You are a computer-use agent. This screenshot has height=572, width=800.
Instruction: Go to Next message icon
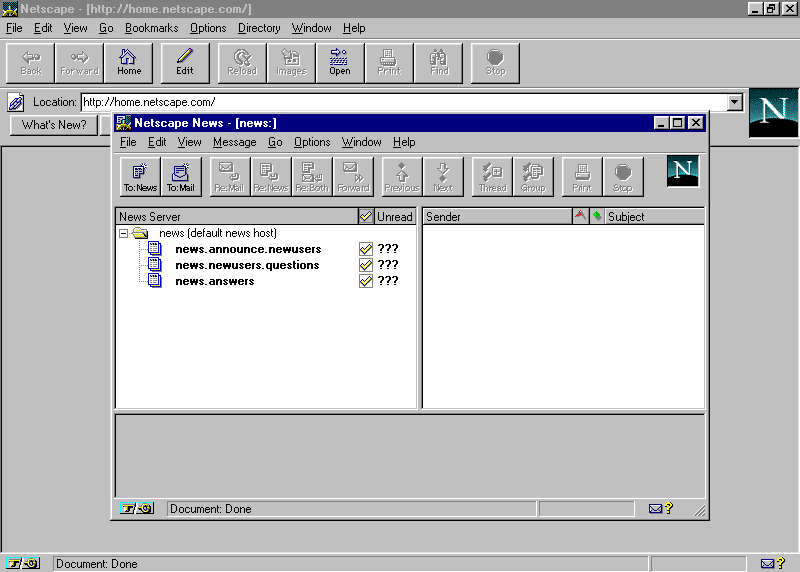pos(443,177)
